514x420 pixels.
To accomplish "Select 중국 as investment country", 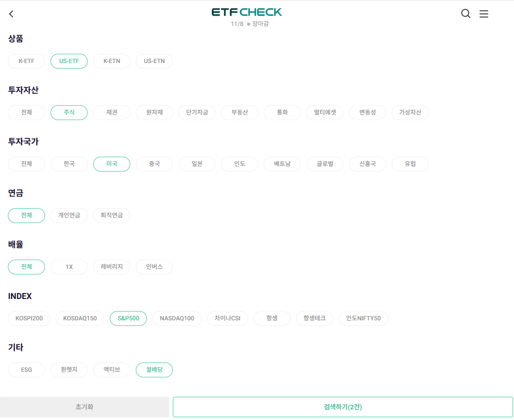I will (x=154, y=164).
